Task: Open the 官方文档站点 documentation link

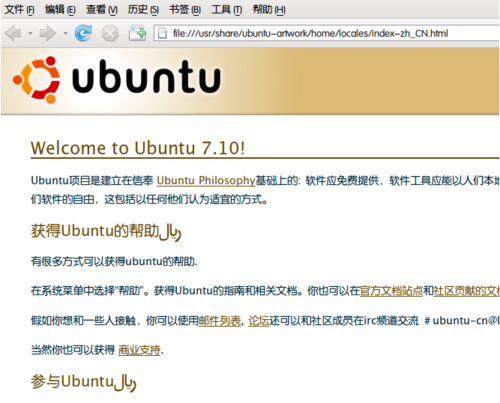Action: click(391, 291)
